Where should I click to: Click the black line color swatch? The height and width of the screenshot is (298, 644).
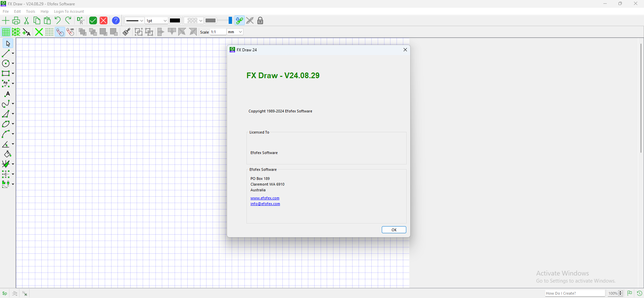coord(175,20)
